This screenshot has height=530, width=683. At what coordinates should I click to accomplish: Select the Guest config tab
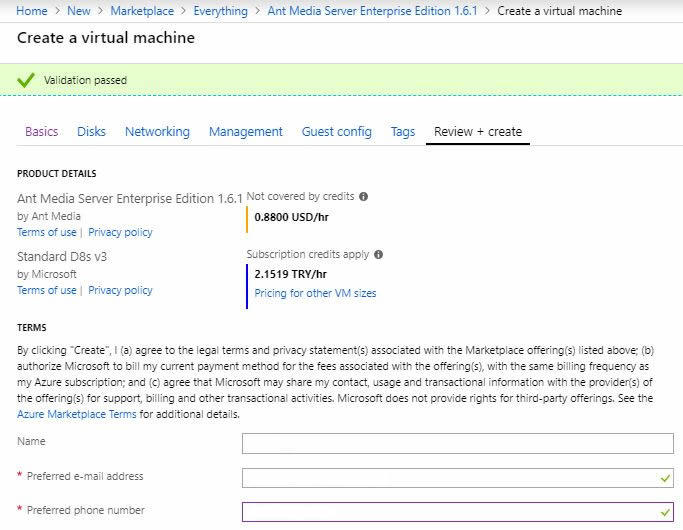click(337, 132)
